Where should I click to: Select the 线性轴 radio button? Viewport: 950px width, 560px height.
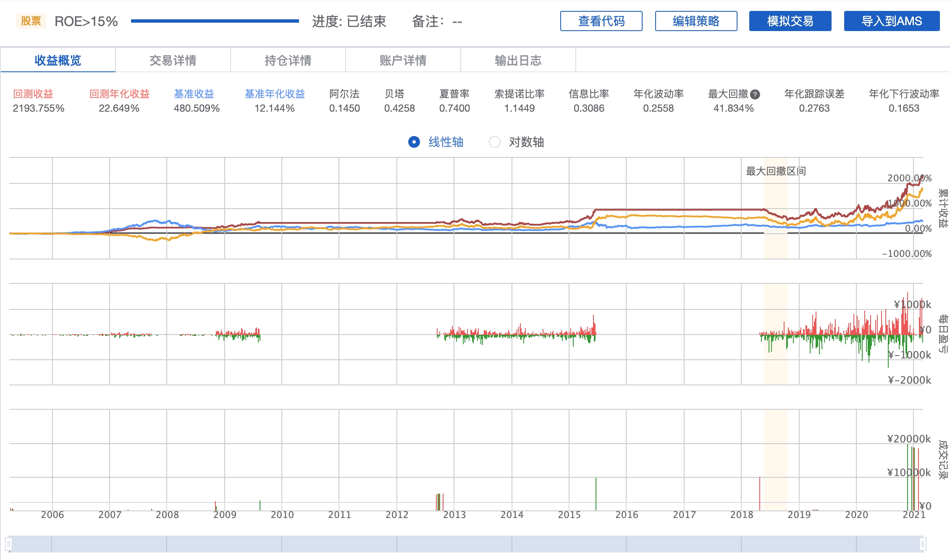coord(414,142)
